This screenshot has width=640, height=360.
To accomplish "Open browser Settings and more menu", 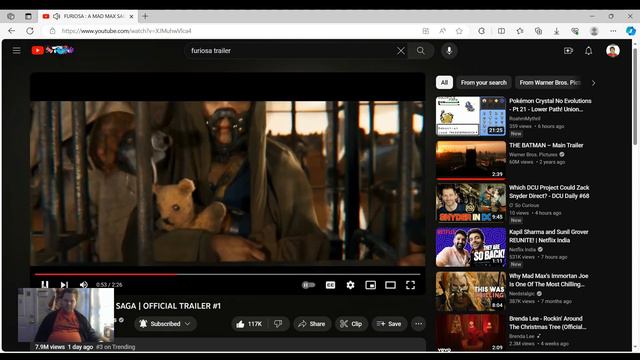I will [613, 31].
